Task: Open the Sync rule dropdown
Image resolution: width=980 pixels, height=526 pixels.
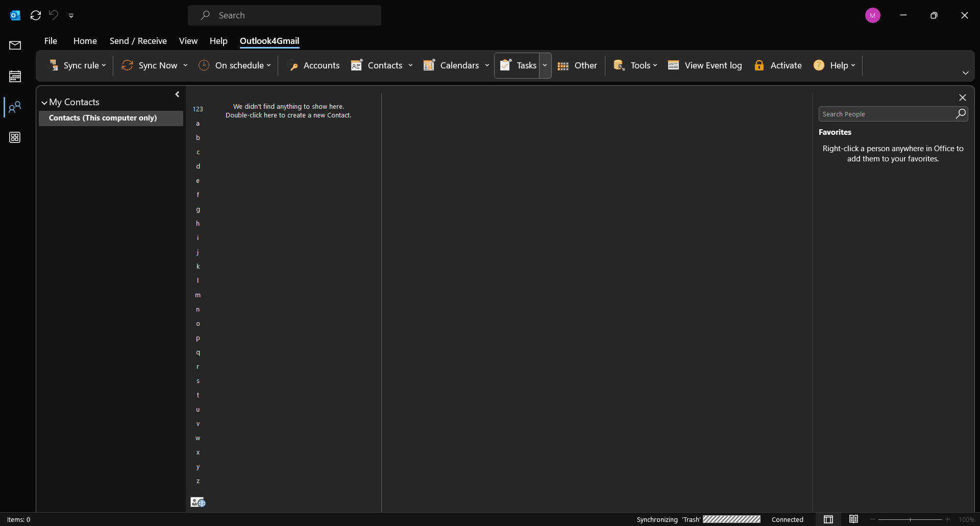Action: (x=78, y=65)
